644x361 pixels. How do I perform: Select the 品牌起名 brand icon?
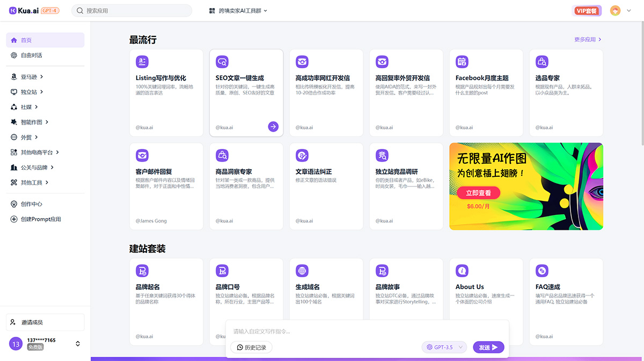coord(142,271)
